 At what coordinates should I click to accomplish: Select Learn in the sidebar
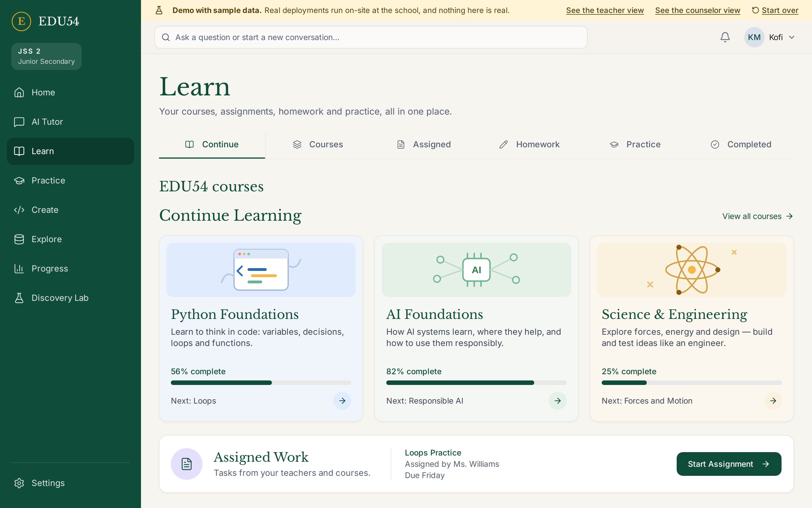coord(70,151)
